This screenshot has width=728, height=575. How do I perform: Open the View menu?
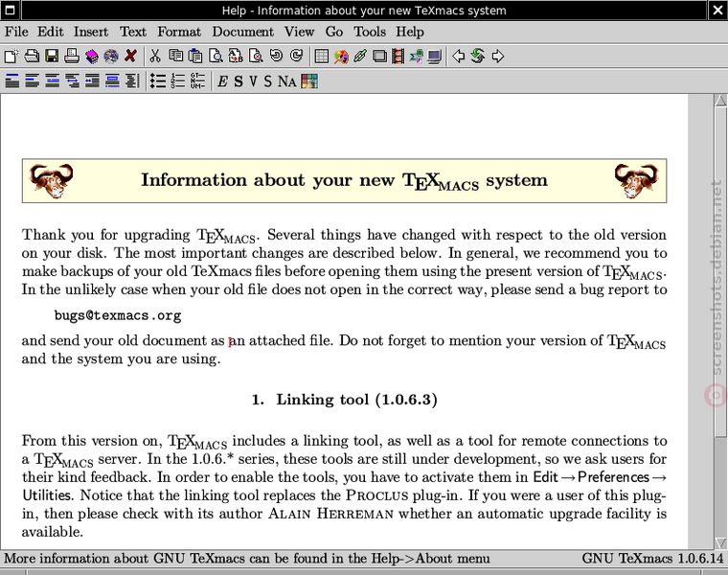pyautogui.click(x=299, y=32)
